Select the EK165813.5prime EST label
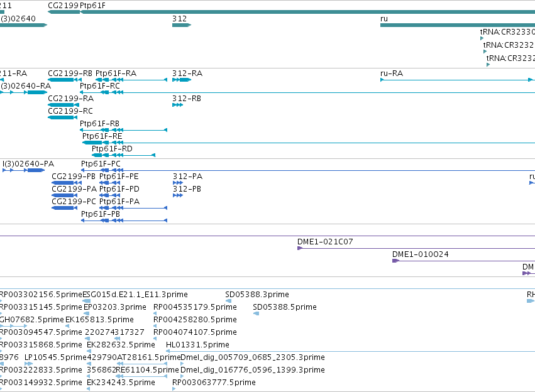The image size is (535, 392). pos(99,320)
